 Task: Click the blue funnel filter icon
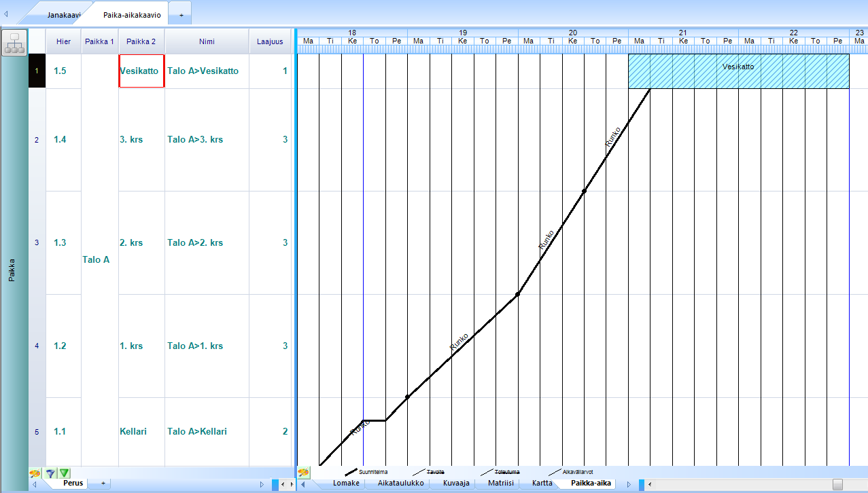coord(50,473)
